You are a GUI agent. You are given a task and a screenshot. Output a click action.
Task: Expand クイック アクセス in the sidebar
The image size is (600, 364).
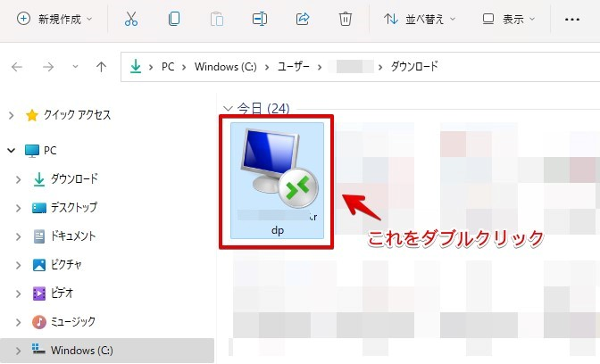pyautogui.click(x=11, y=115)
